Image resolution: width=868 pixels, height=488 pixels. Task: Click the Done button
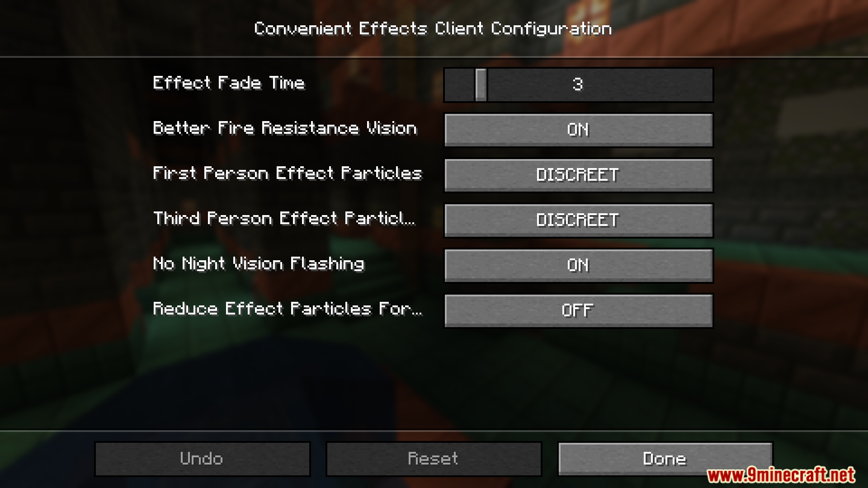point(665,459)
